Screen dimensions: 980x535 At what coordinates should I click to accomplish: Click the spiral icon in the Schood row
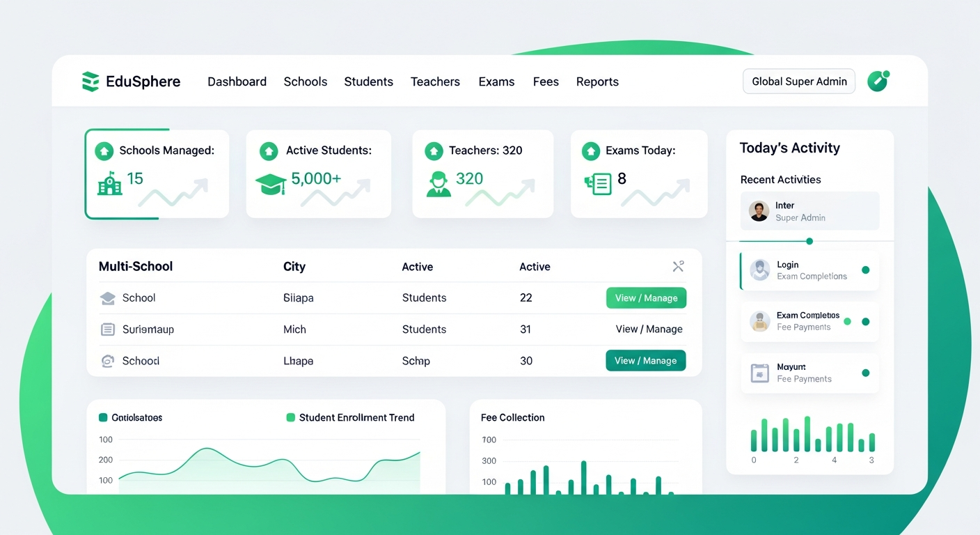(x=108, y=361)
